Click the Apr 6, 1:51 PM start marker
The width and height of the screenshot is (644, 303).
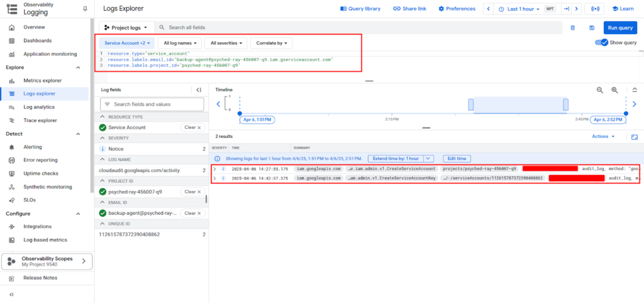pos(257,120)
